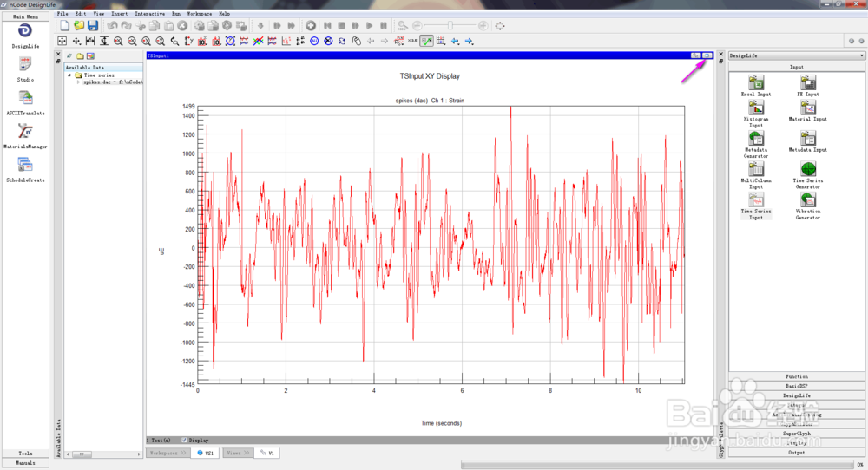Click the pause button in the run toolbar
Viewport: 868px width, 470px height.
(x=384, y=25)
